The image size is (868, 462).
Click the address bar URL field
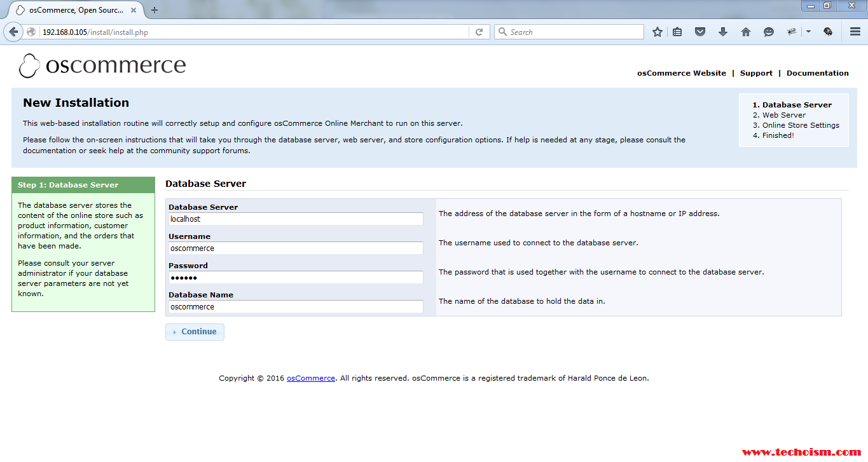pos(256,32)
